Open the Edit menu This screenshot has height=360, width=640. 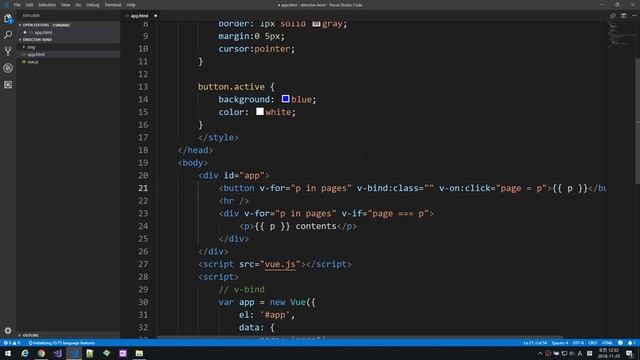(x=29, y=5)
